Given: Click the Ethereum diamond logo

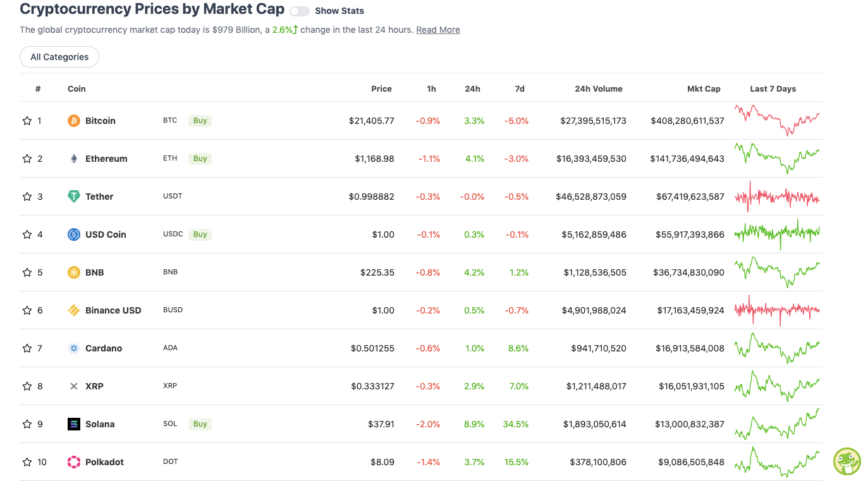Looking at the screenshot, I should tap(74, 159).
